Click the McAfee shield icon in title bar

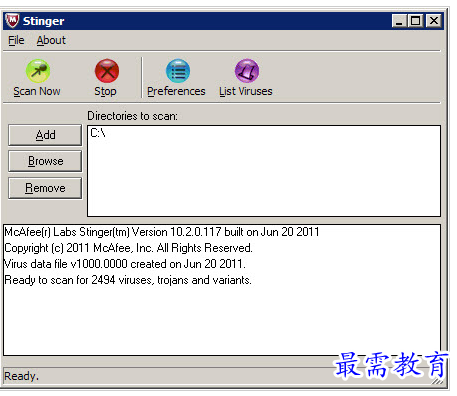(x=12, y=21)
